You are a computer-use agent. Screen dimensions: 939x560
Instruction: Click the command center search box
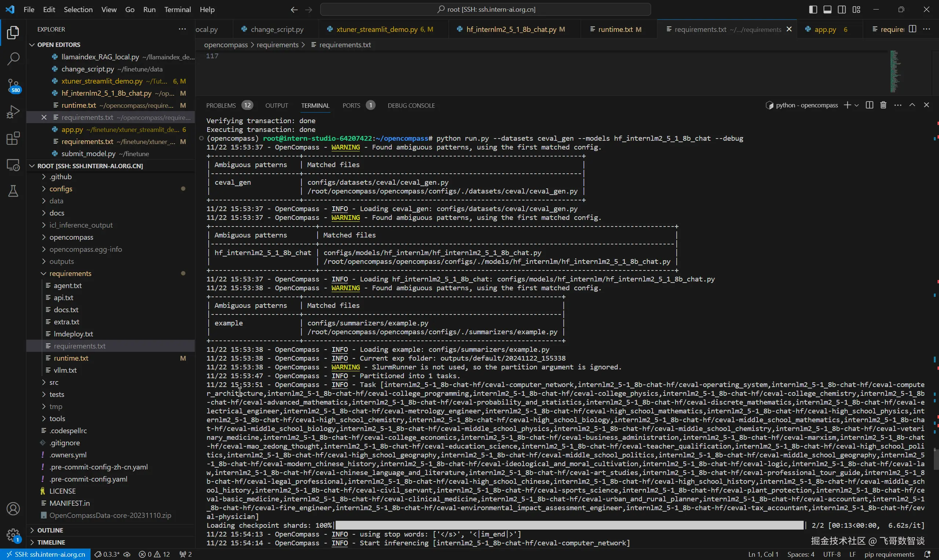(x=486, y=10)
